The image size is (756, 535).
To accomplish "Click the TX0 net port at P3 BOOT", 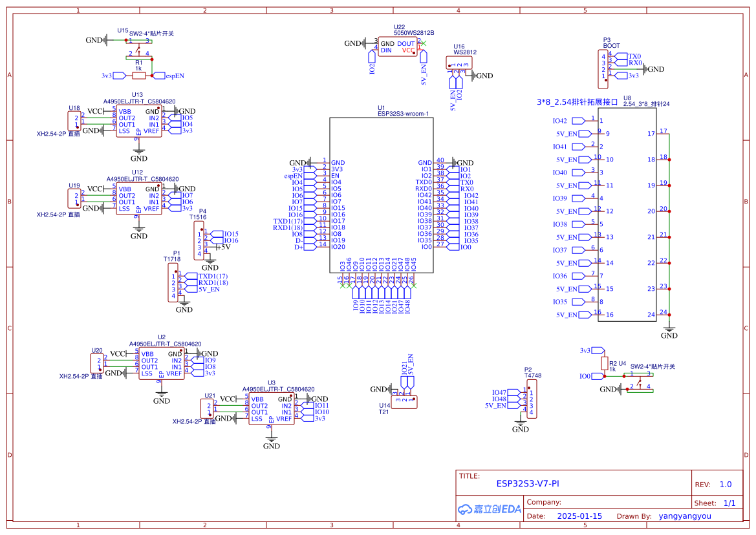I will point(628,56).
